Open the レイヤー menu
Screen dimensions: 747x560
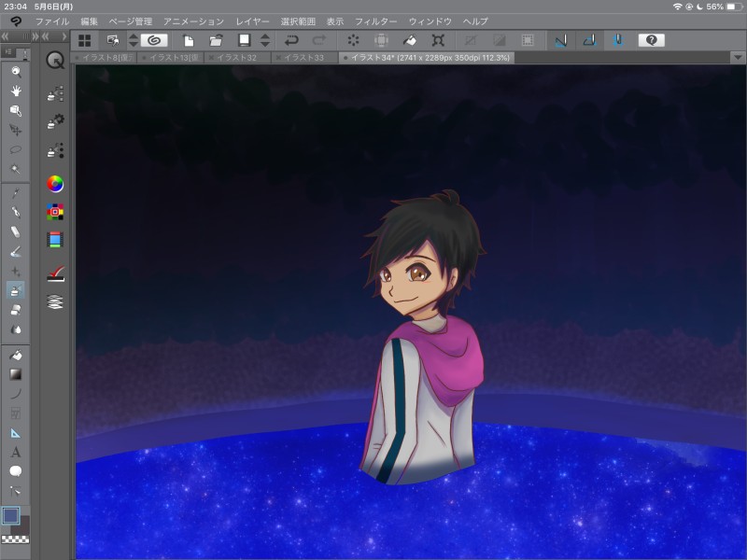coord(252,21)
